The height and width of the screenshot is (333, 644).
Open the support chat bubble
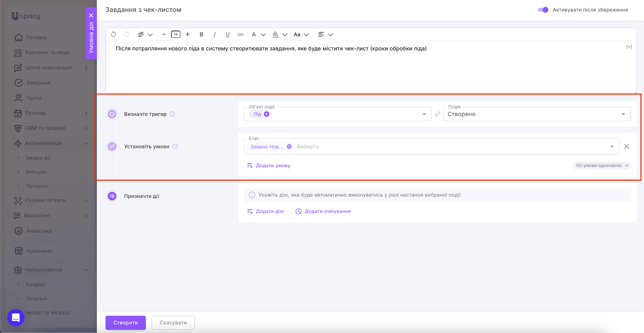(16, 318)
